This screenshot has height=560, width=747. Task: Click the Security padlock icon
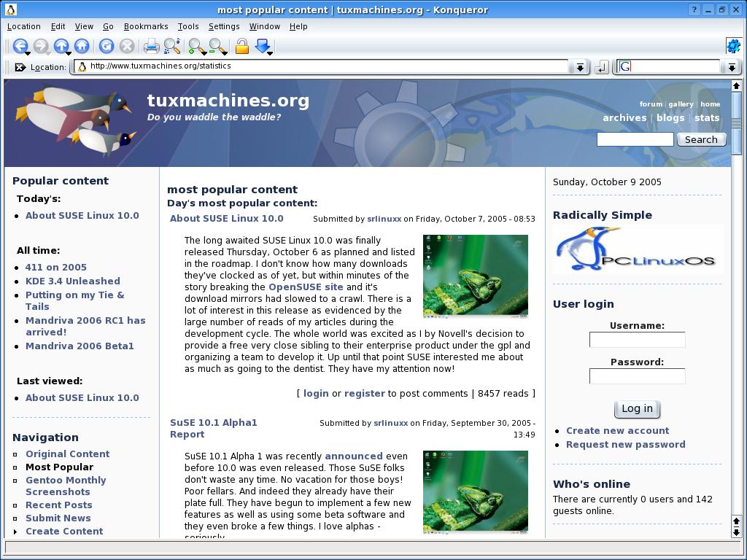242,46
